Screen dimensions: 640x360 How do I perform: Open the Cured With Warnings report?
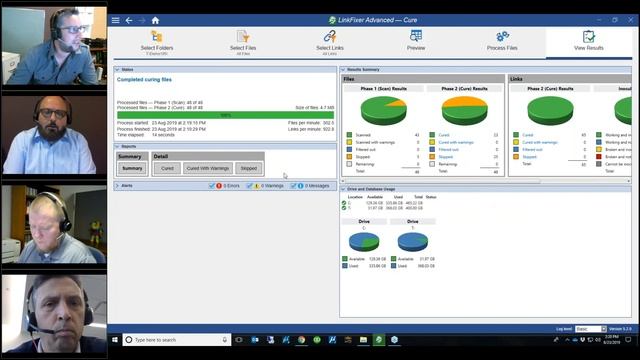[208, 168]
